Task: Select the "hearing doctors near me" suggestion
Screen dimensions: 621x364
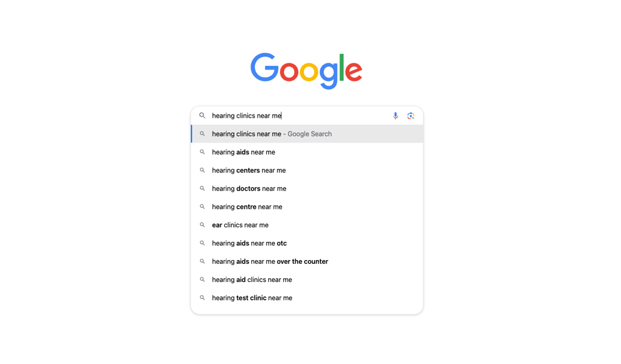Action: pos(249,189)
